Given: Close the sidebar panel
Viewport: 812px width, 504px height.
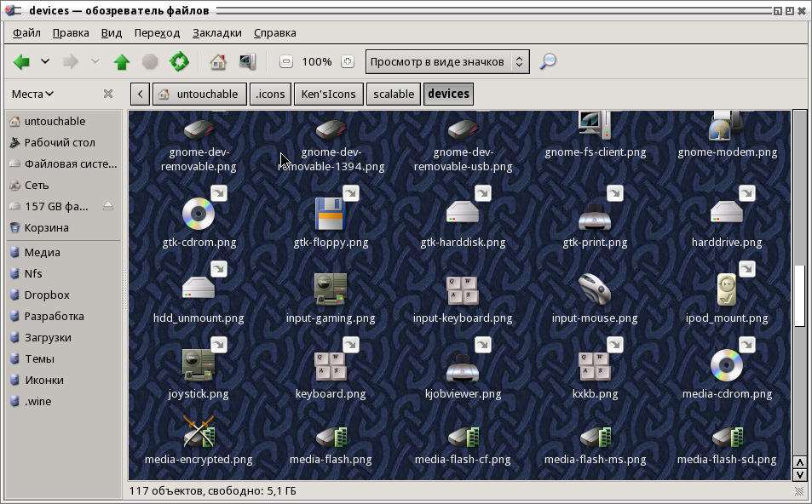Looking at the screenshot, I should (107, 94).
